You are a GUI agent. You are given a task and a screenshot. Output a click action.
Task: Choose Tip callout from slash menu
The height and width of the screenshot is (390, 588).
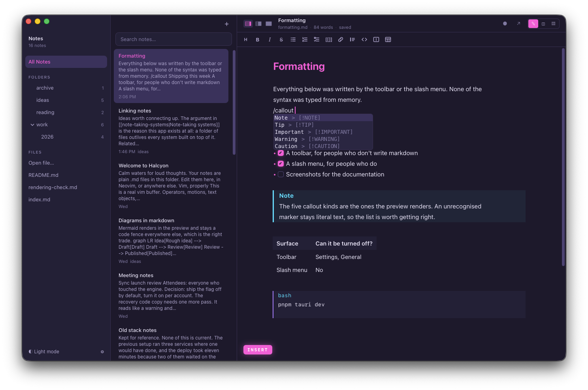[x=323, y=125]
